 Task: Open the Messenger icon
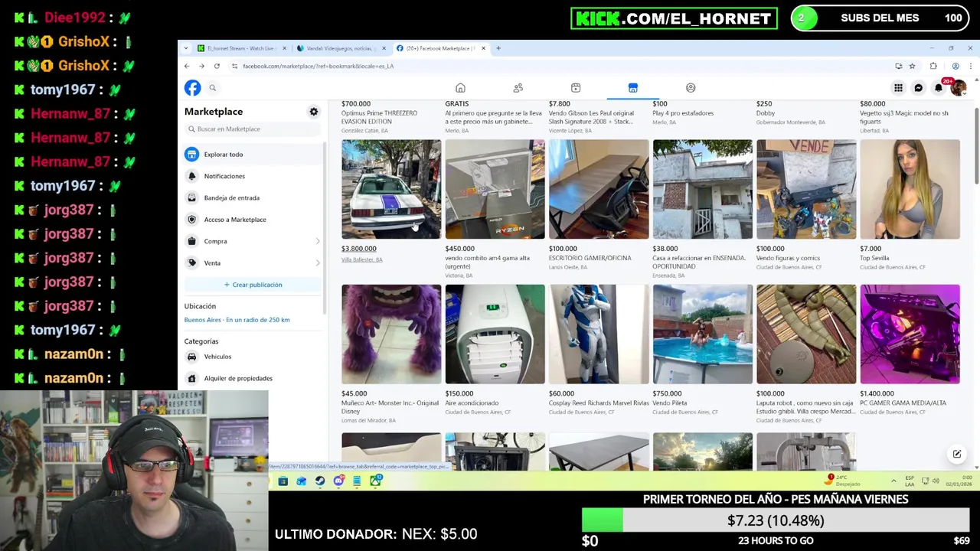coord(919,88)
